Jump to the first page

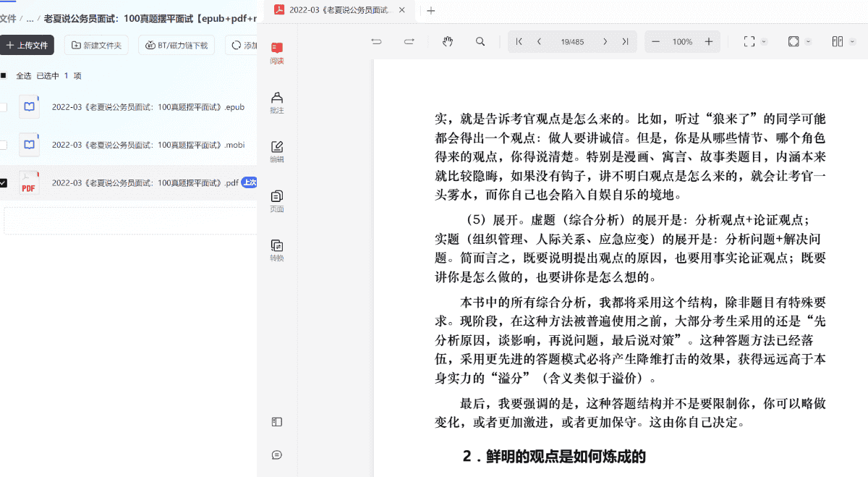click(x=519, y=42)
